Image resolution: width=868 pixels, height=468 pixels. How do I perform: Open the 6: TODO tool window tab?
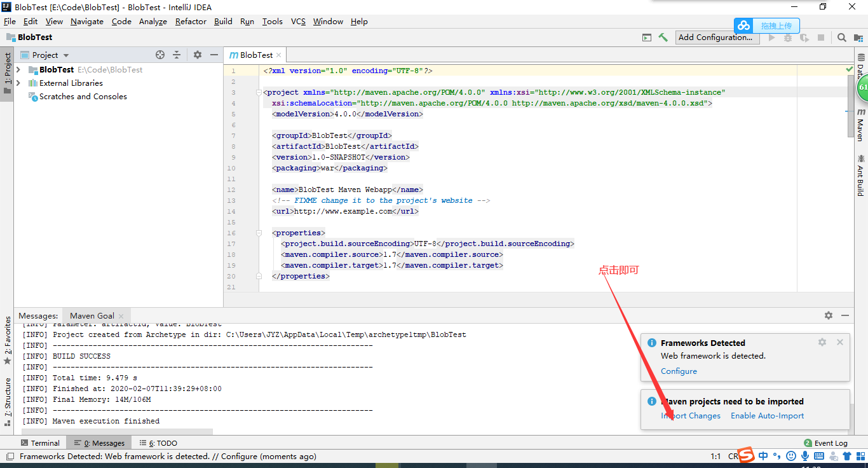pos(159,443)
